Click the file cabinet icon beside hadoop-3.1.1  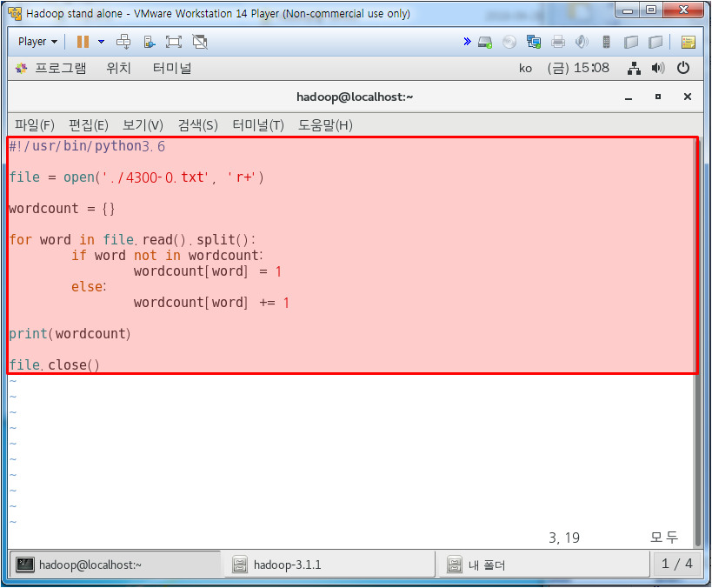click(240, 565)
